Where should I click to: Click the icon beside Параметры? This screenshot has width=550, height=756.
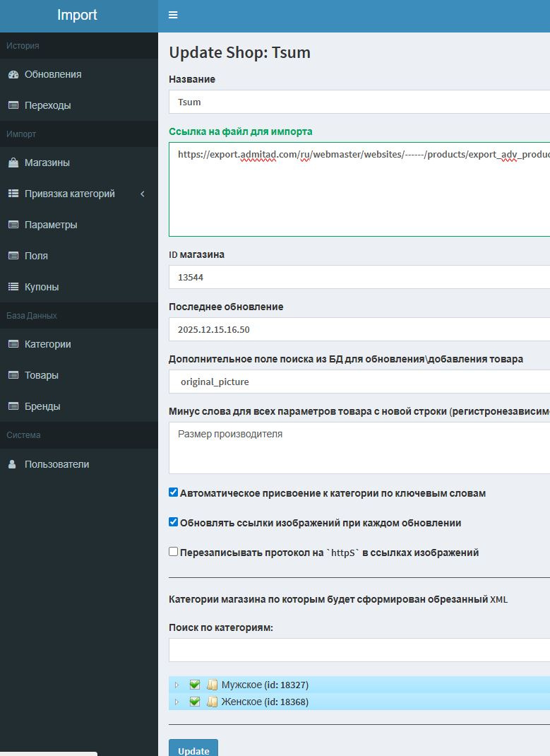13,225
